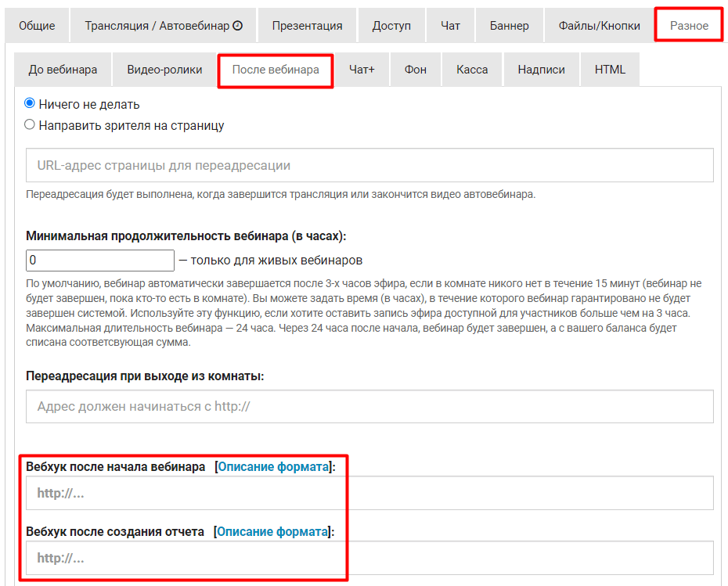Click the Вебхук после создания отчета input
The image size is (728, 586).
(x=369, y=559)
